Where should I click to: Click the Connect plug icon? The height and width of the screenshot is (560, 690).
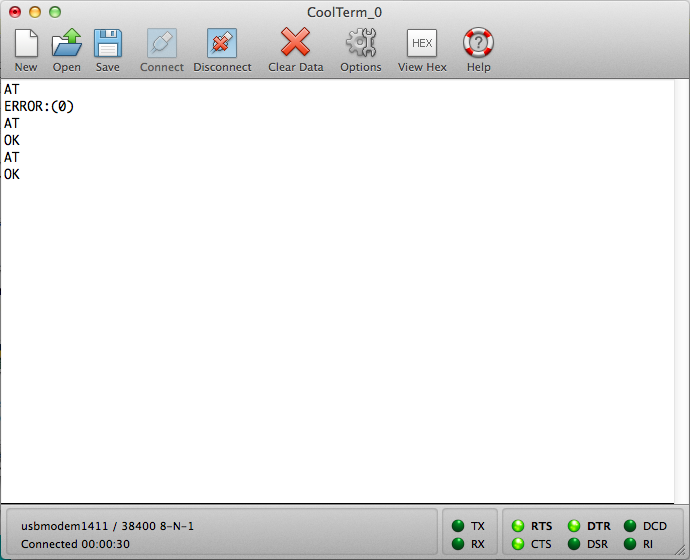(x=161, y=43)
